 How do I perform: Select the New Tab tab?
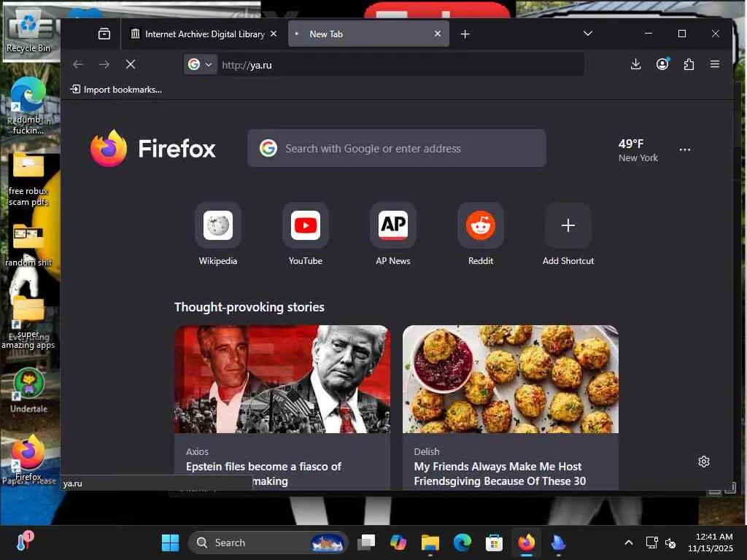[x=368, y=34]
